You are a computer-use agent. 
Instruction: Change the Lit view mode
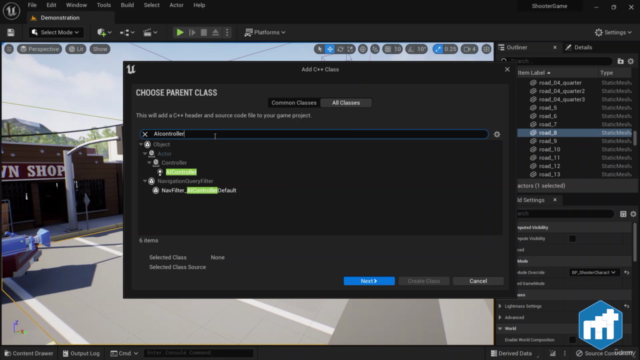[x=76, y=49]
